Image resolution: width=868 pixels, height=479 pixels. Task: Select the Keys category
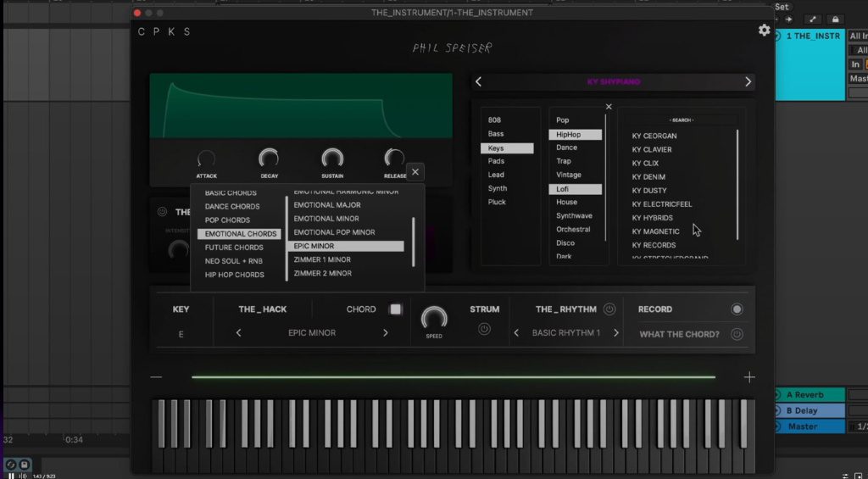coord(507,148)
